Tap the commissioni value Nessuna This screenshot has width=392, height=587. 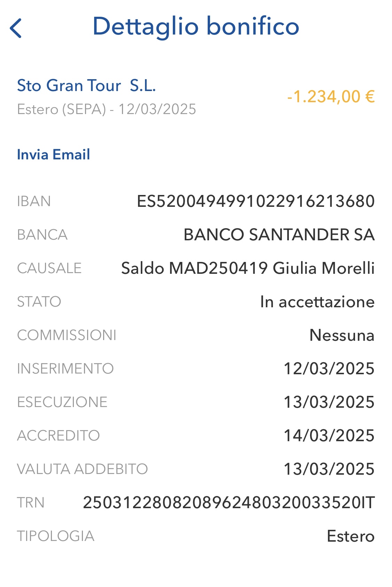(342, 335)
